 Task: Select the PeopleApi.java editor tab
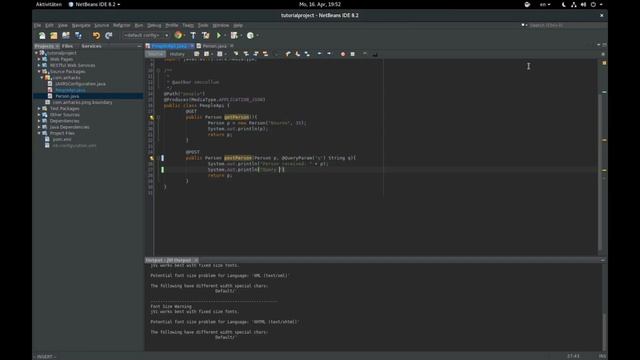[169, 46]
